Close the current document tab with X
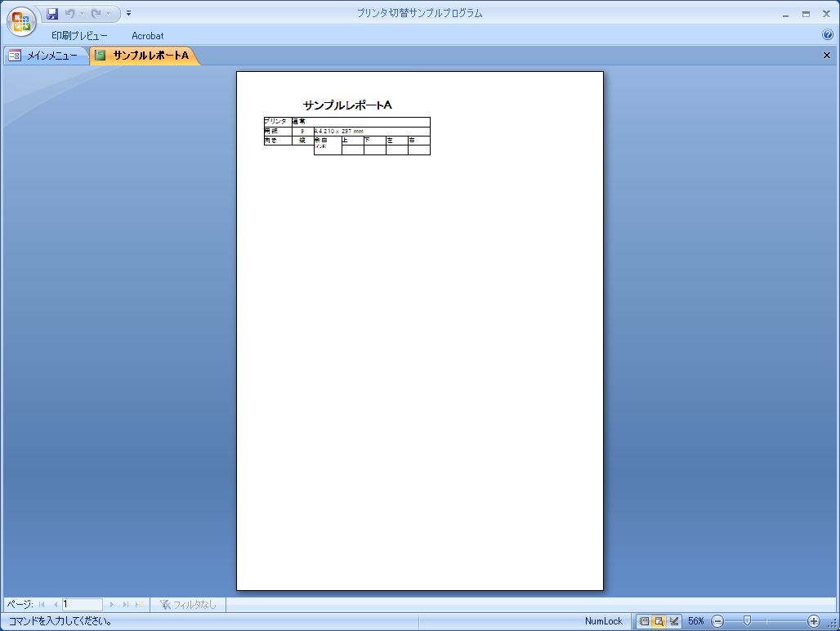 click(x=826, y=56)
